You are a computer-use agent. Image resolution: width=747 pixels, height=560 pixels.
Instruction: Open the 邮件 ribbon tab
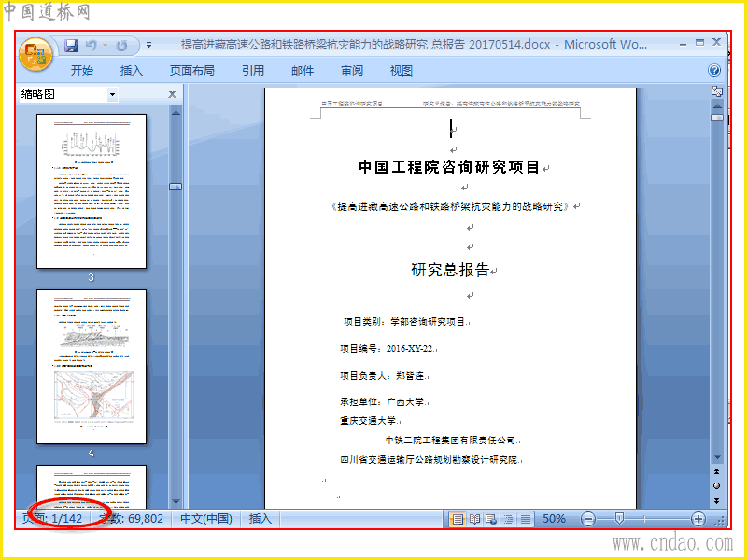tap(303, 71)
